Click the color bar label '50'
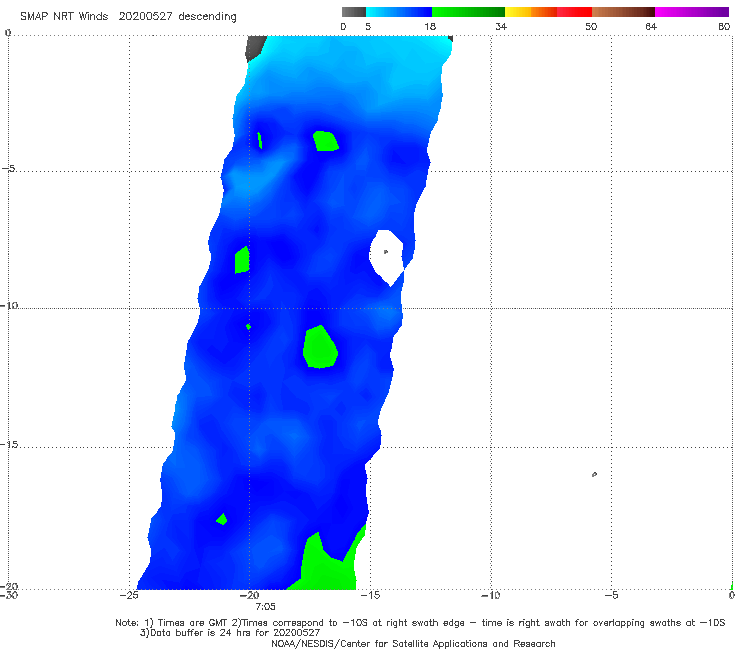Screen dimensions: 740x650 click(591, 27)
